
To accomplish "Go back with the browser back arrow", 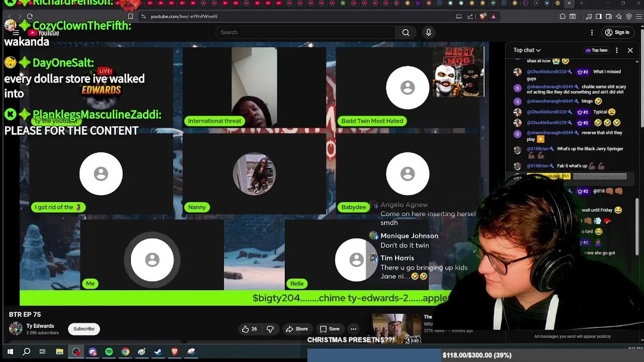I will pos(10,16).
